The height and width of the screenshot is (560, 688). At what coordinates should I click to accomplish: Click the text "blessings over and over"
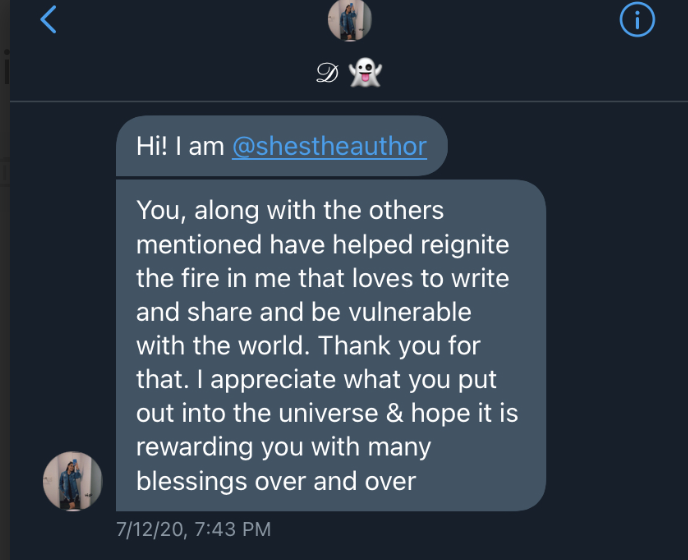(276, 481)
